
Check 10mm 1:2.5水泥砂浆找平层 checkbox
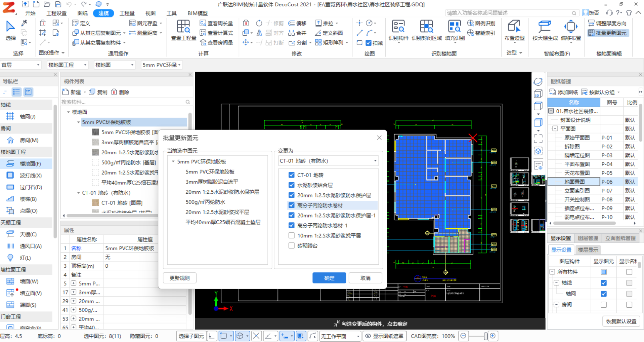click(x=291, y=235)
